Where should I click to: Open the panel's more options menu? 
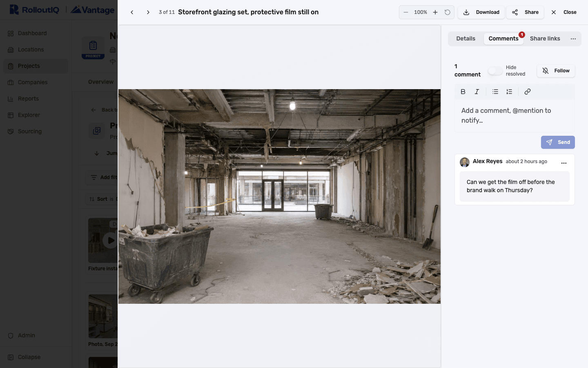(x=573, y=39)
